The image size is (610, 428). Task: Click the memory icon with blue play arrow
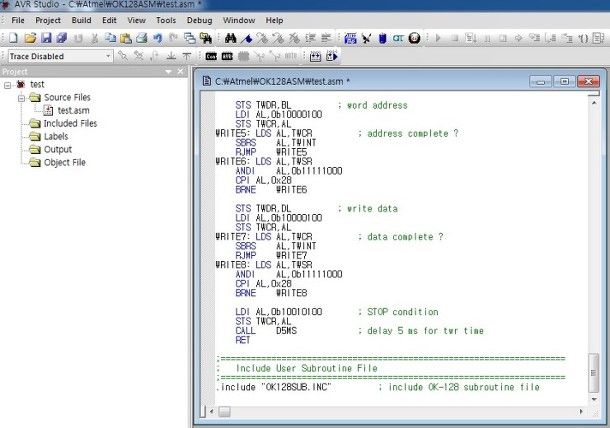pos(332,56)
